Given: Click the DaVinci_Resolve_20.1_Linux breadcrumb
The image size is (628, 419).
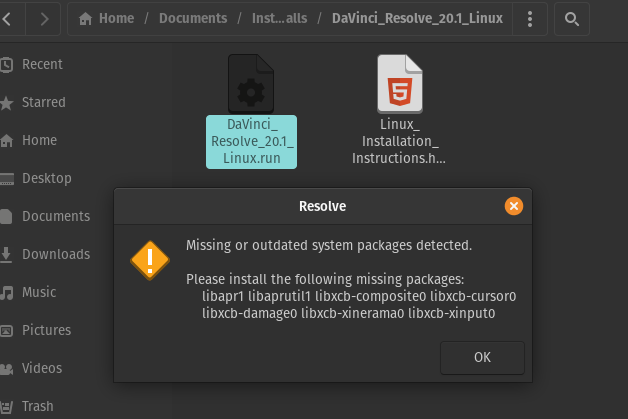Looking at the screenshot, I should tap(417, 18).
